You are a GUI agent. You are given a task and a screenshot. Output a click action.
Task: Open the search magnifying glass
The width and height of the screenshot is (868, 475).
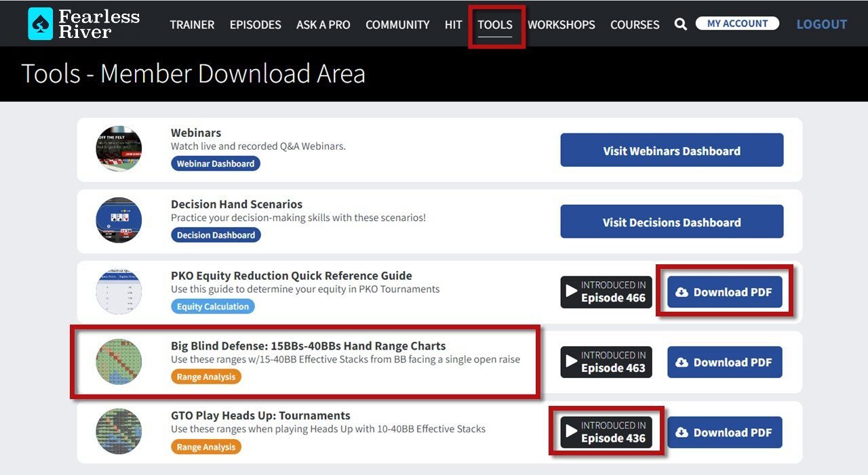point(680,24)
